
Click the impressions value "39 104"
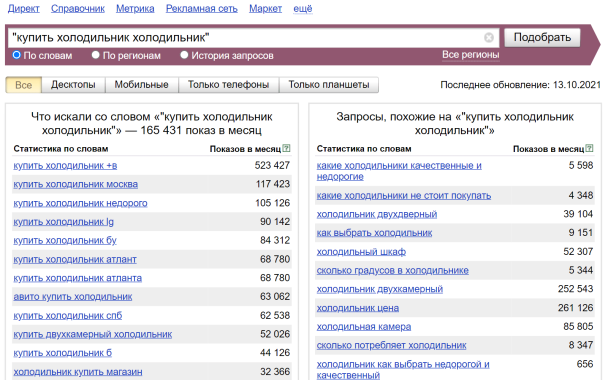click(x=578, y=214)
